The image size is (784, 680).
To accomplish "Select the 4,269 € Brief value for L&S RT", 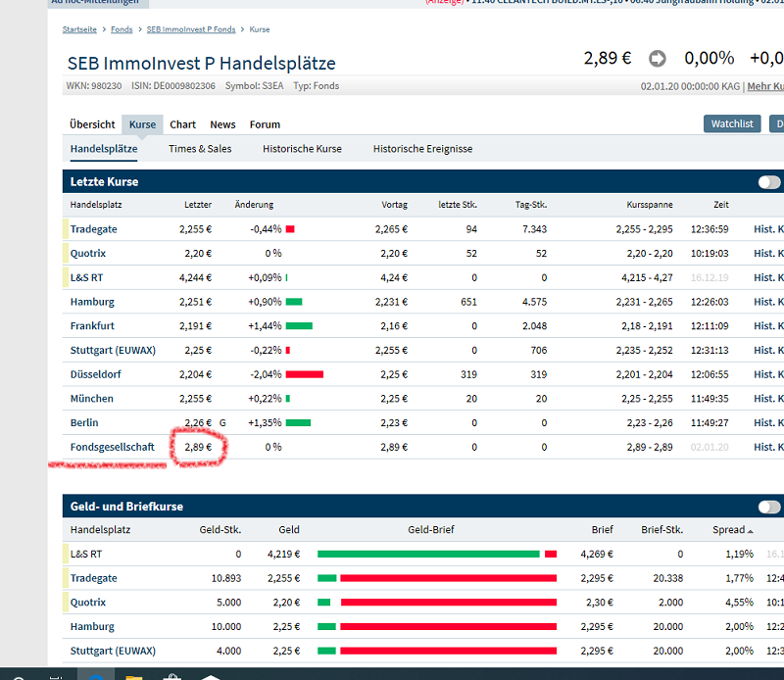I will [597, 554].
